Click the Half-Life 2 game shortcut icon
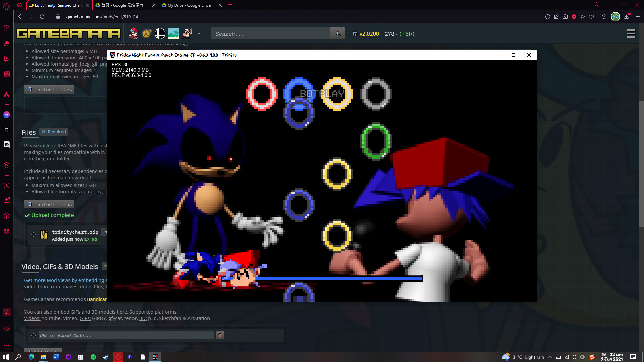The image size is (644, 362). click(x=146, y=34)
